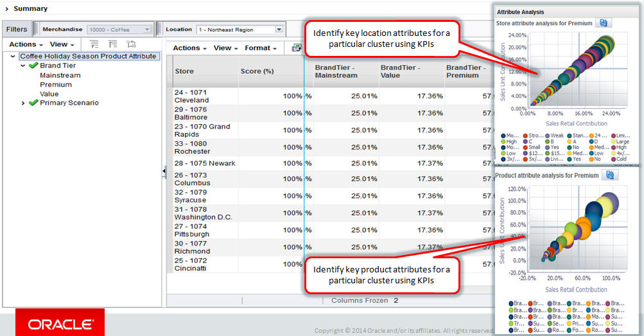Screen dimensions: 644x336
Task: Click the BrandTier - Premium column header
Action: coord(469,71)
